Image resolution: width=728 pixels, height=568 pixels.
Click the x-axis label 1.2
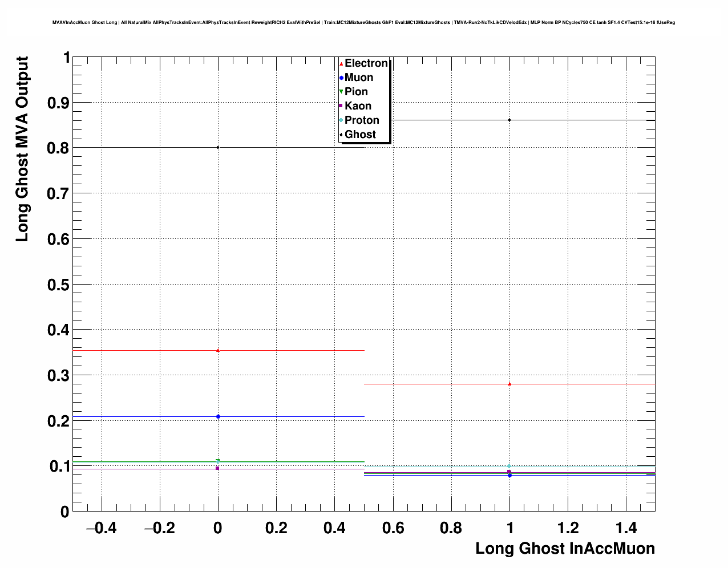tap(568, 528)
